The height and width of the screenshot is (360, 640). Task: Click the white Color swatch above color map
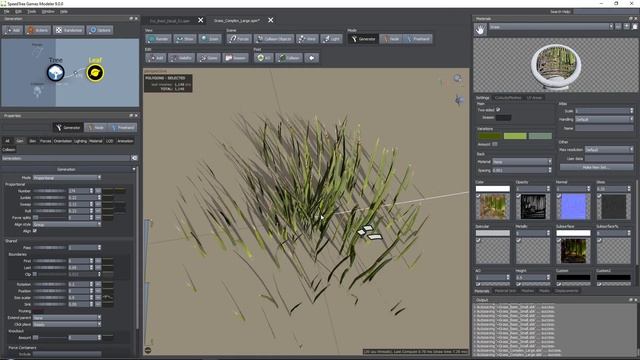tap(493, 189)
